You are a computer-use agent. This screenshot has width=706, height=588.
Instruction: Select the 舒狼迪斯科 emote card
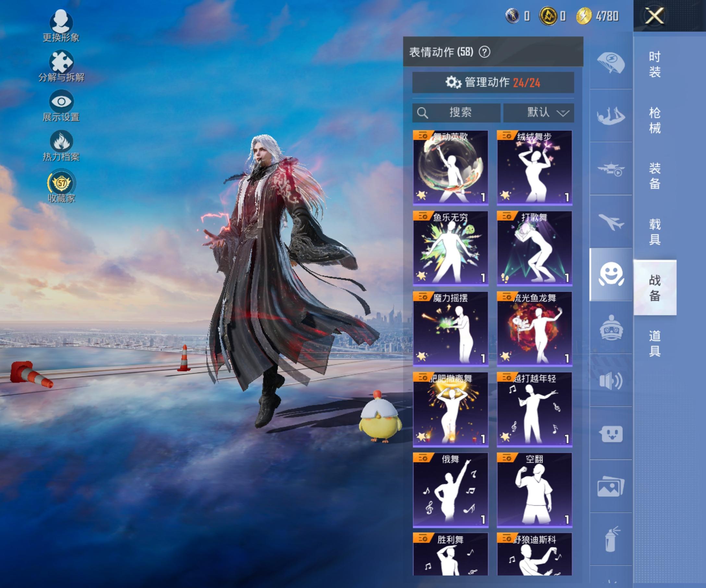coord(535,554)
